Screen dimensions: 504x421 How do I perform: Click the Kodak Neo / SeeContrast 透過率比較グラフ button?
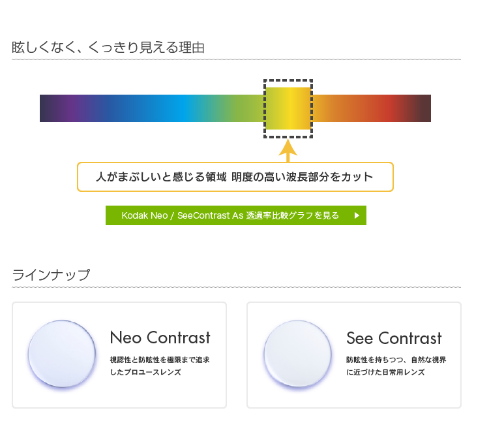tap(230, 215)
